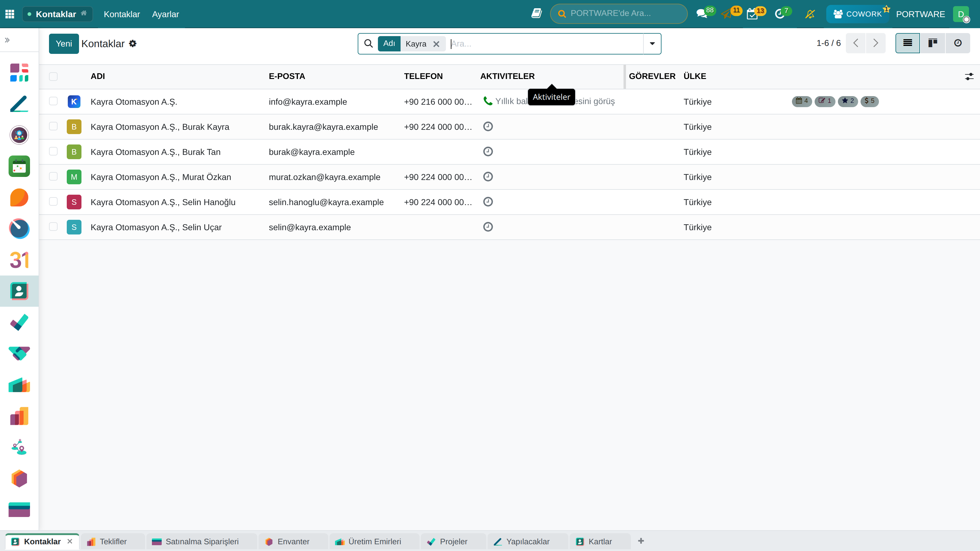Open the Ayarlar menu

[165, 14]
